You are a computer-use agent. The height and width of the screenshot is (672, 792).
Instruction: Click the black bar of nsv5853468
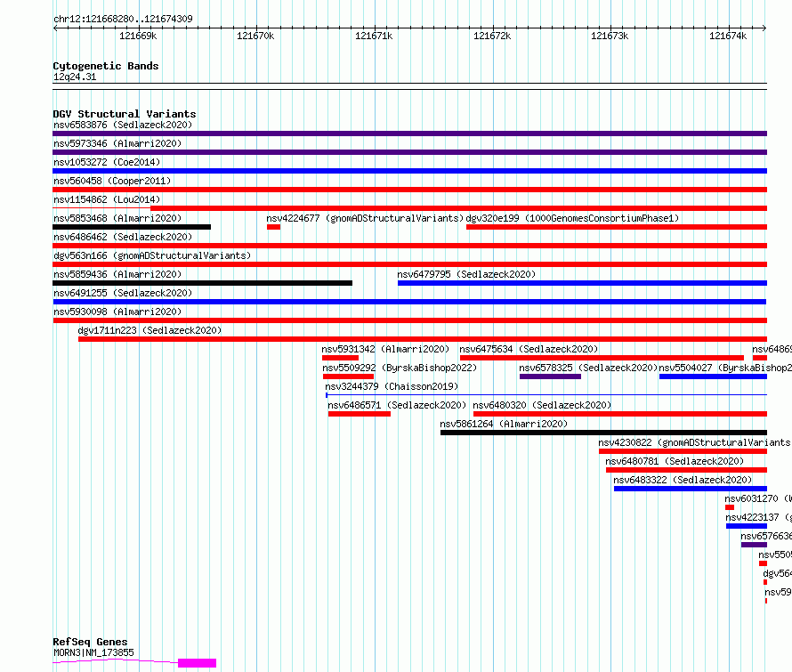(x=132, y=227)
